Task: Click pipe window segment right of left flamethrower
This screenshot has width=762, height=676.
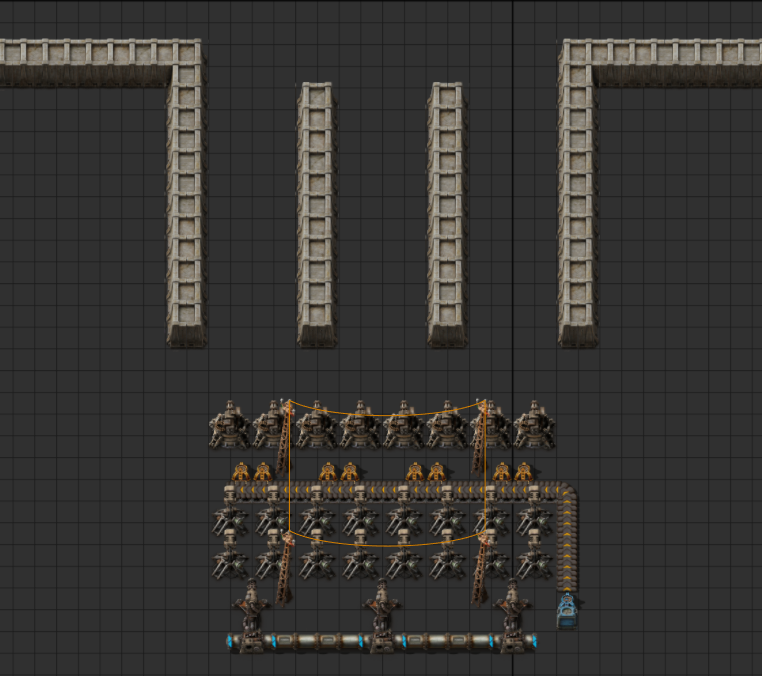Action: [284, 641]
